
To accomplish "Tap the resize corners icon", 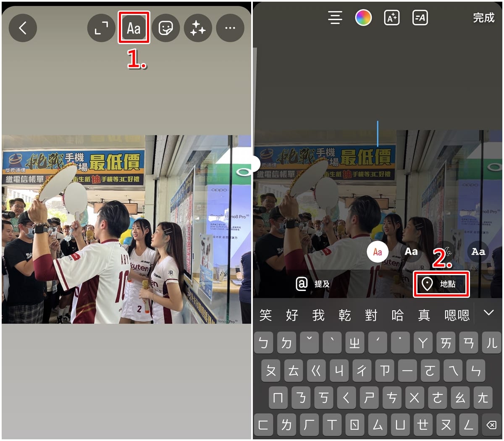I will [x=101, y=28].
